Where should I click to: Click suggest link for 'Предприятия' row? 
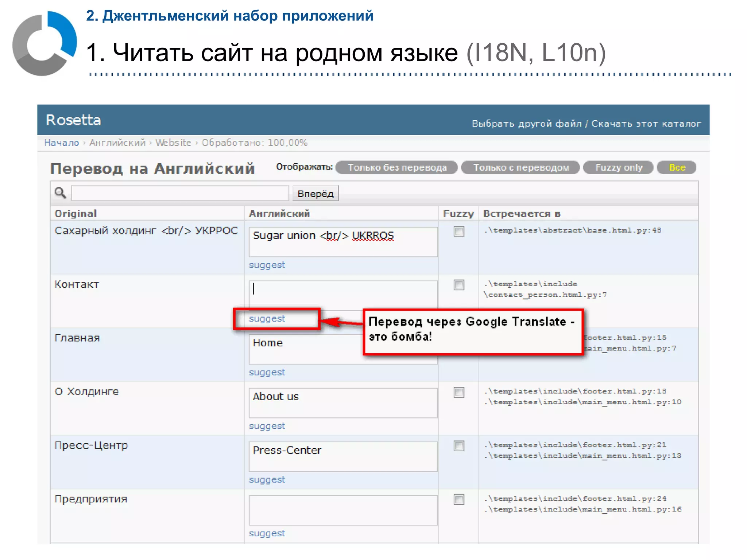pos(267,533)
